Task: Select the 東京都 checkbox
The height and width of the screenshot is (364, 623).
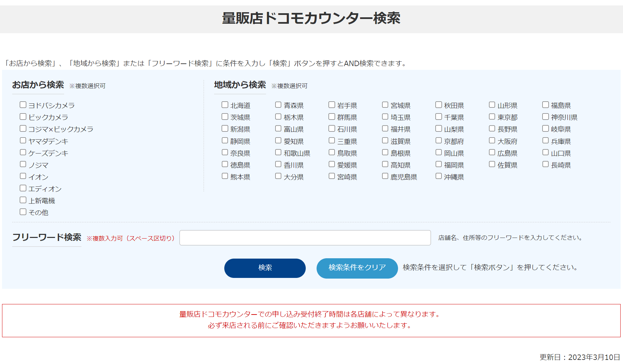Action: coord(492,117)
